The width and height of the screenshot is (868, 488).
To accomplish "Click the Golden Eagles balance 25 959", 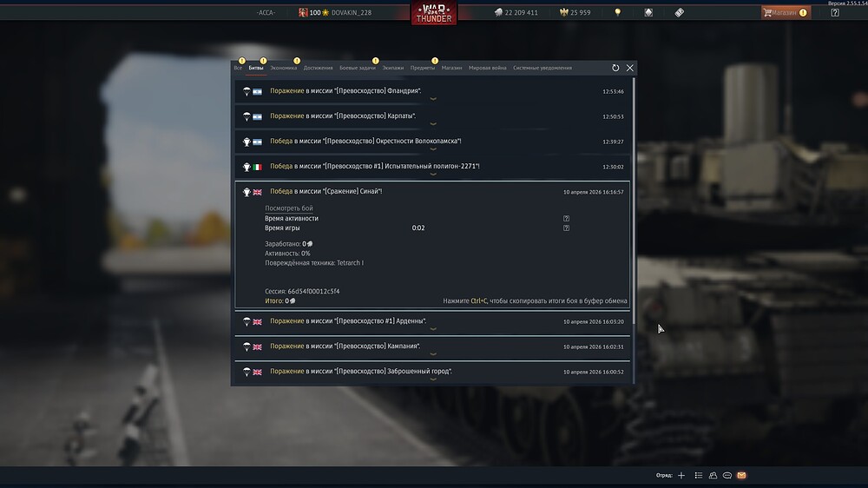I will click(x=575, y=12).
